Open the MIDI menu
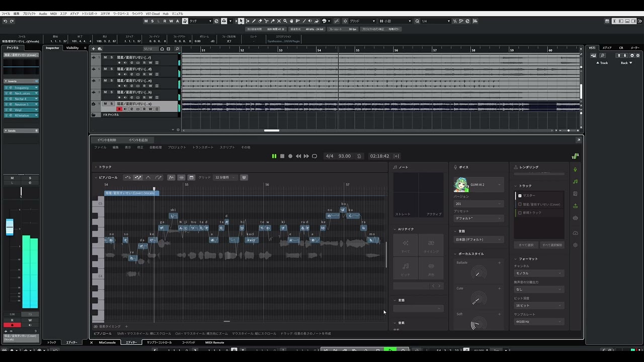Image resolution: width=644 pixels, height=362 pixels. pyautogui.click(x=53, y=14)
